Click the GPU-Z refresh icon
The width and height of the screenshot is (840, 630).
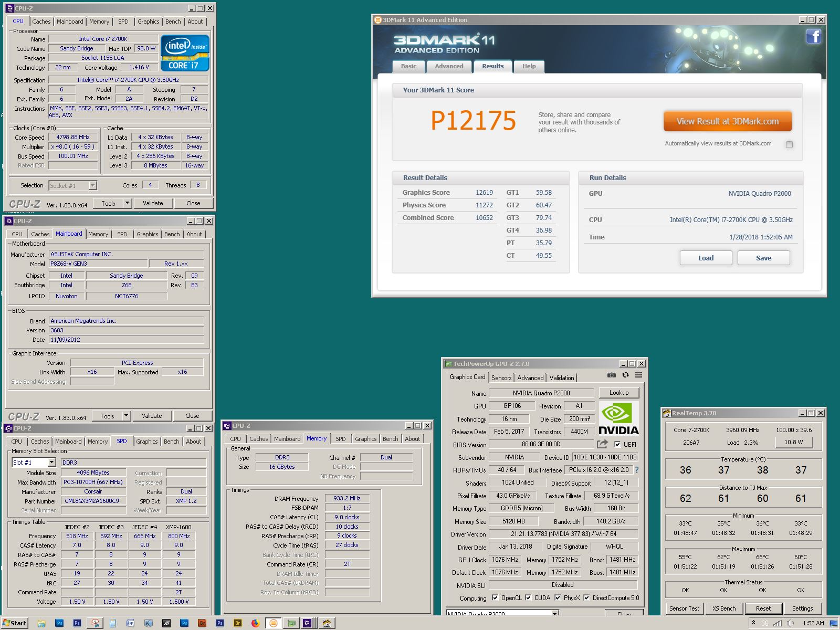point(625,375)
